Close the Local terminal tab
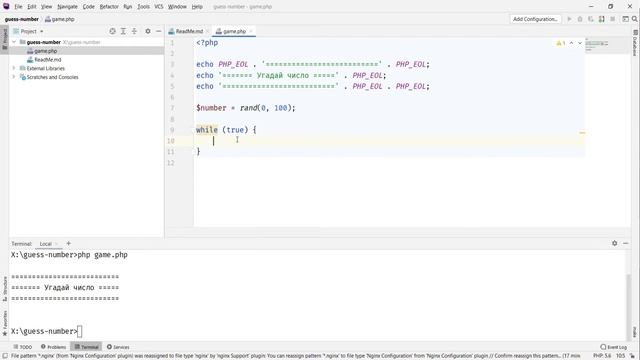 coord(57,244)
